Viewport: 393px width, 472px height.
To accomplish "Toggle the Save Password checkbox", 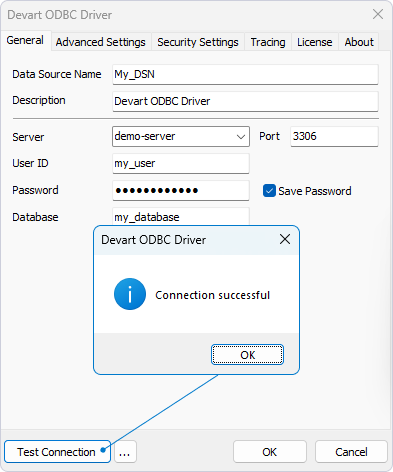I will [269, 191].
